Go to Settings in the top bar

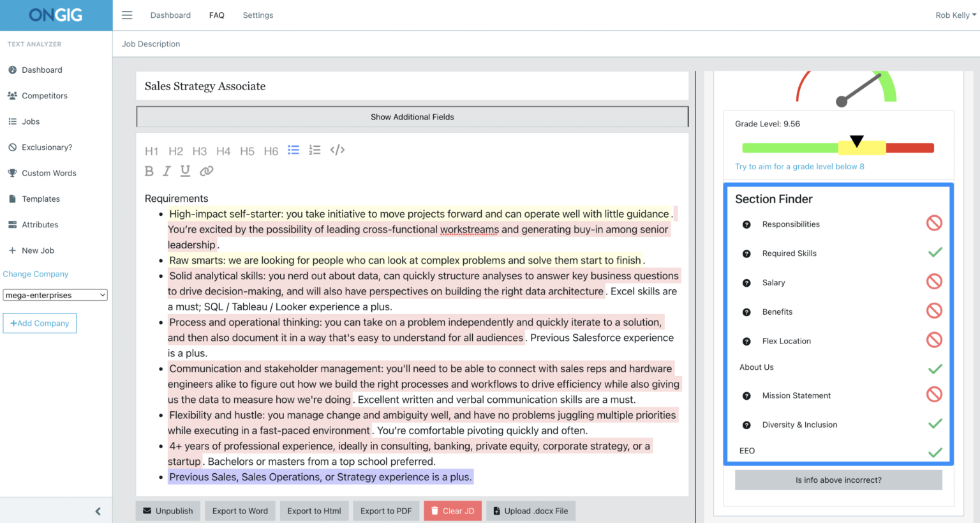point(258,15)
